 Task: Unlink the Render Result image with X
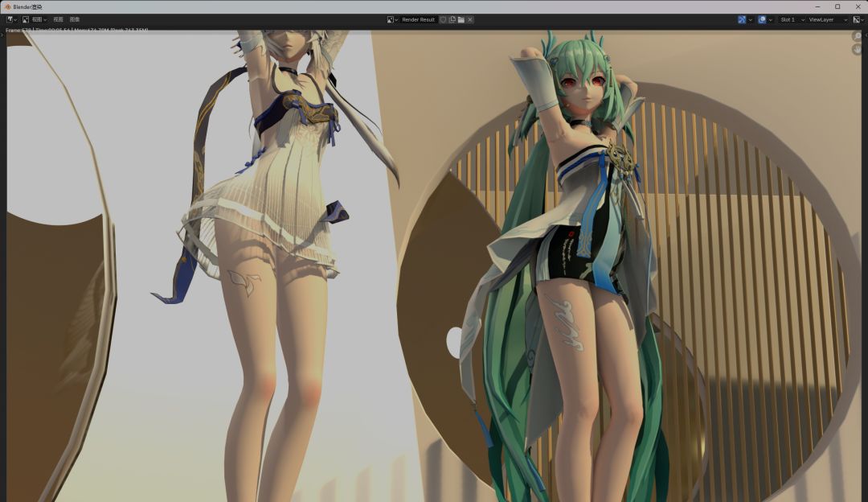(470, 19)
